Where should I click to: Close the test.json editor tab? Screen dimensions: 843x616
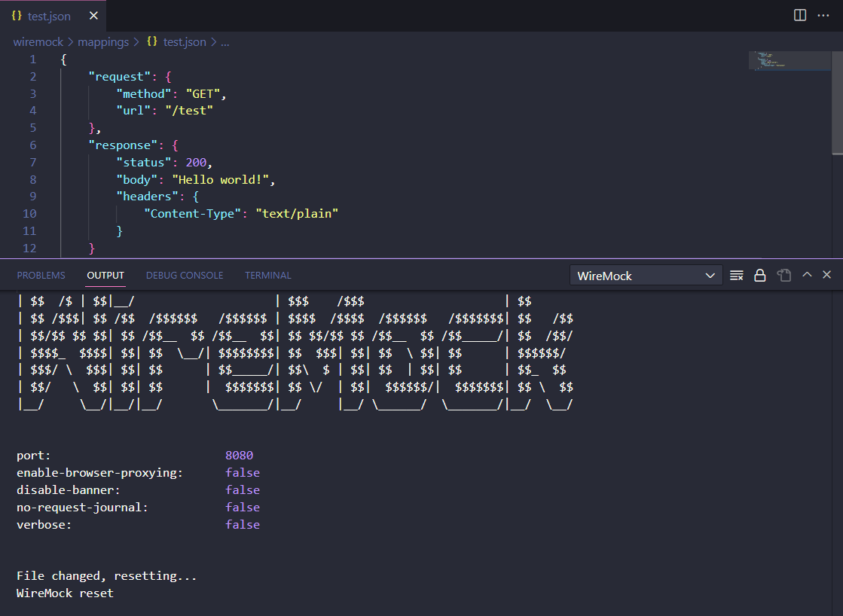[x=93, y=16]
